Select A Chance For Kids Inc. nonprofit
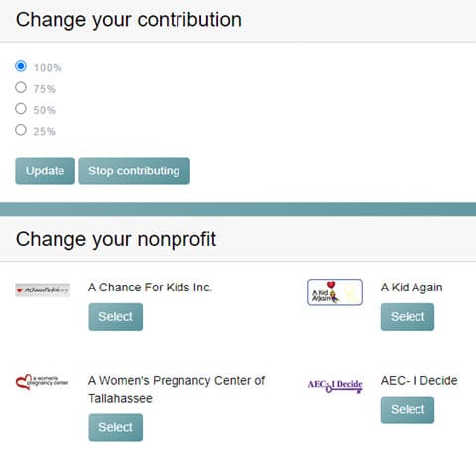This screenshot has height=462, width=476. (x=116, y=317)
